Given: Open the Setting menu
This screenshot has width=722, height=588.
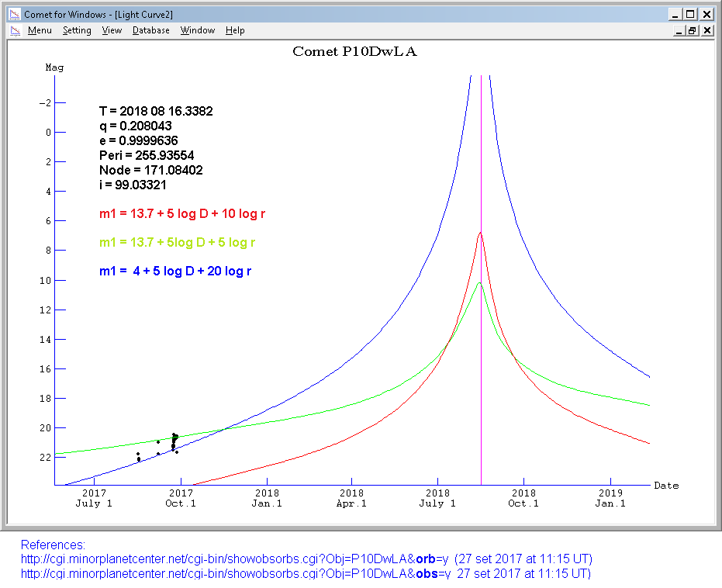Looking at the screenshot, I should (77, 30).
